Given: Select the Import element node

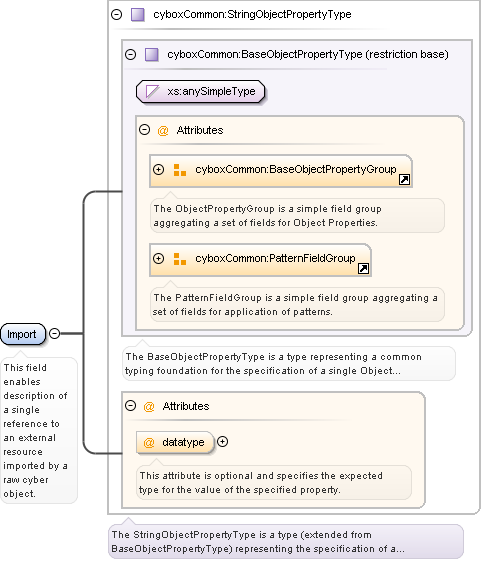Looking at the screenshot, I should (x=23, y=334).
